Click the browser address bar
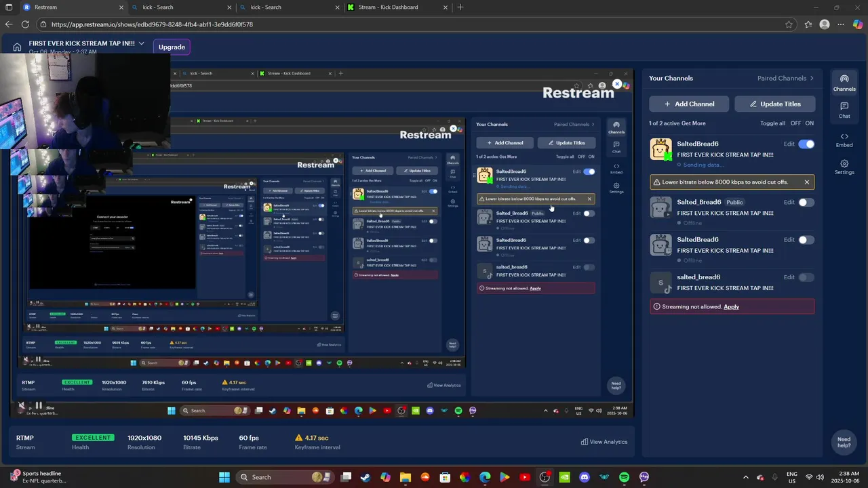The image size is (868, 488). click(x=407, y=24)
